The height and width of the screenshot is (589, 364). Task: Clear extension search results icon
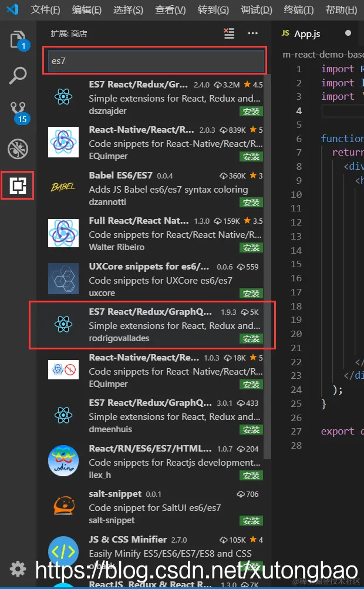point(229,33)
